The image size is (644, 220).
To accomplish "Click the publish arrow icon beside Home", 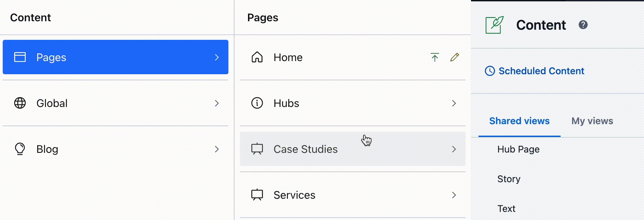I will pos(435,57).
